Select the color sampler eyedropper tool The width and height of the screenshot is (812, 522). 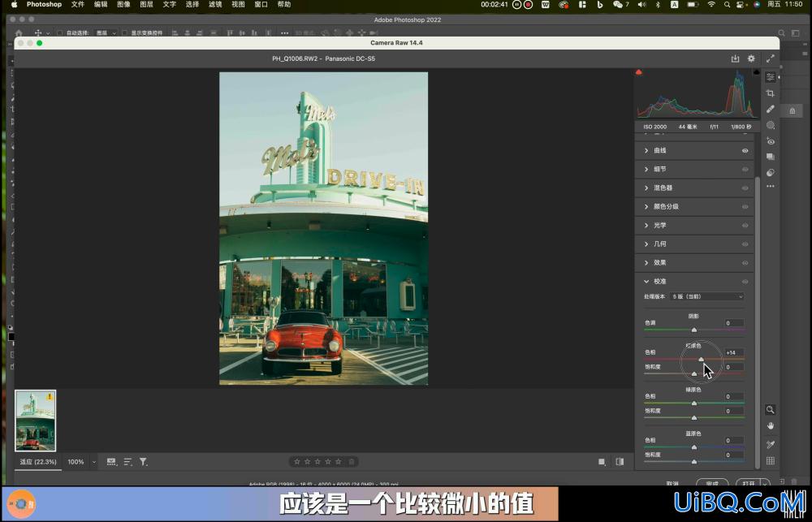tap(771, 444)
